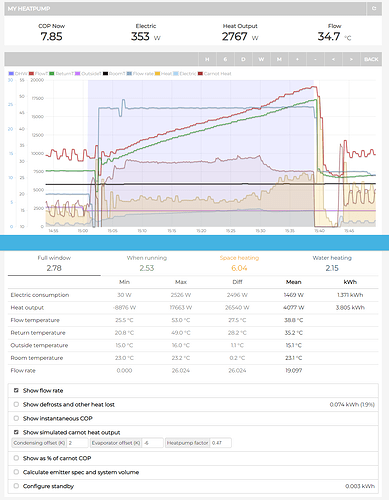Select the M month time range button
This screenshot has width=389, height=500.
coord(279,59)
